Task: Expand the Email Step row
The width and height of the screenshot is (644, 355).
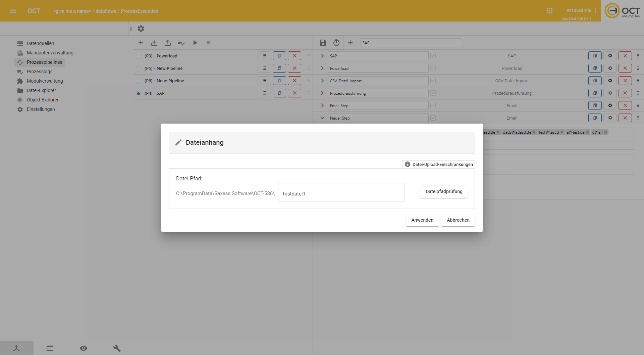Action: (x=322, y=105)
